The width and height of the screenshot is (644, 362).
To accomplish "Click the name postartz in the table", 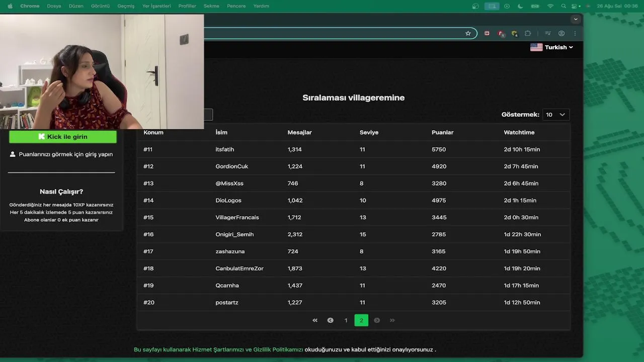I will [227, 303].
